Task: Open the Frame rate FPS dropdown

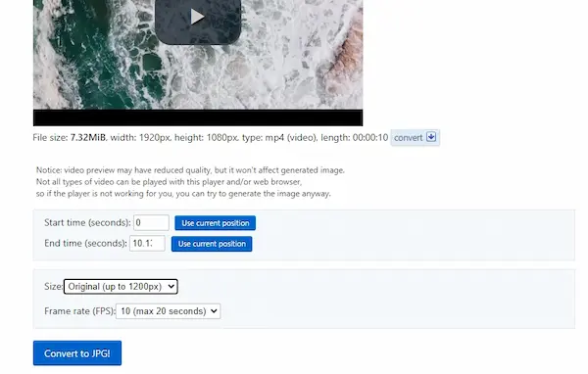Action: [168, 311]
